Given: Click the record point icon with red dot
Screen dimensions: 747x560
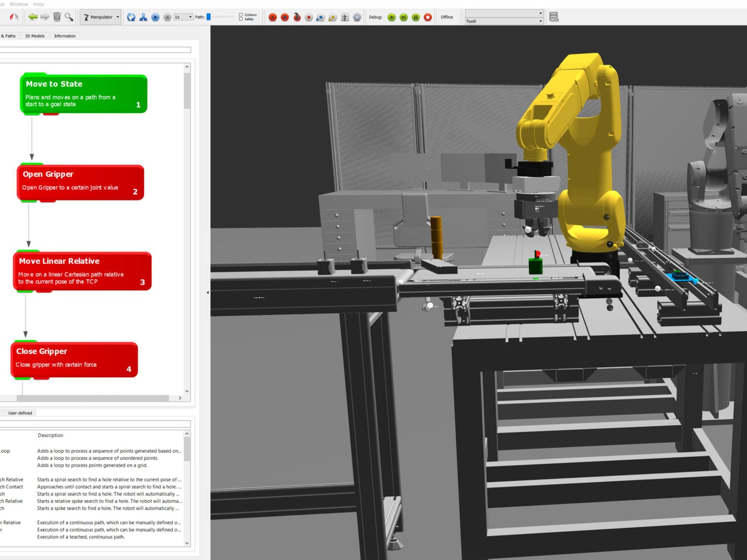Looking at the screenshot, I should pos(309,17).
